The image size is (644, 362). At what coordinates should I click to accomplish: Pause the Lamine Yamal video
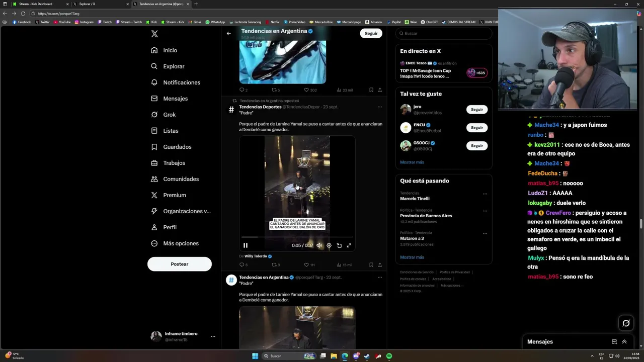pos(246,245)
